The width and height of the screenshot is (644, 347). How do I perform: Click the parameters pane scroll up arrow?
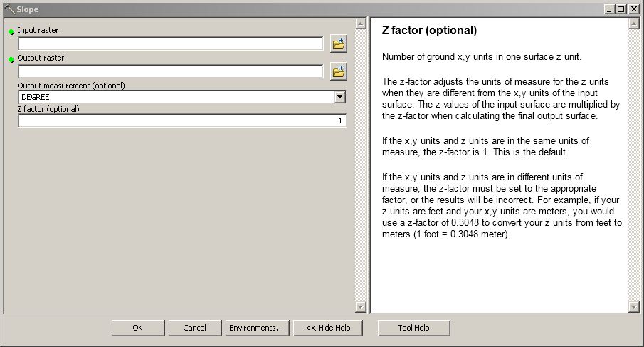361,24
